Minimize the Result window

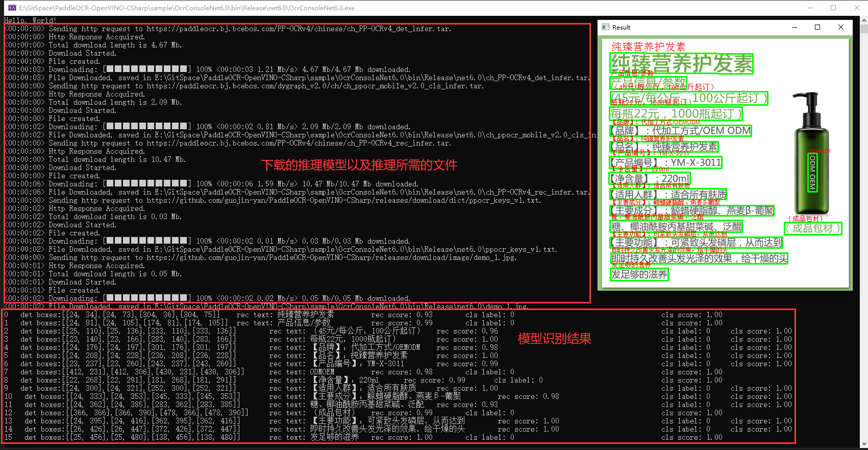click(x=795, y=27)
